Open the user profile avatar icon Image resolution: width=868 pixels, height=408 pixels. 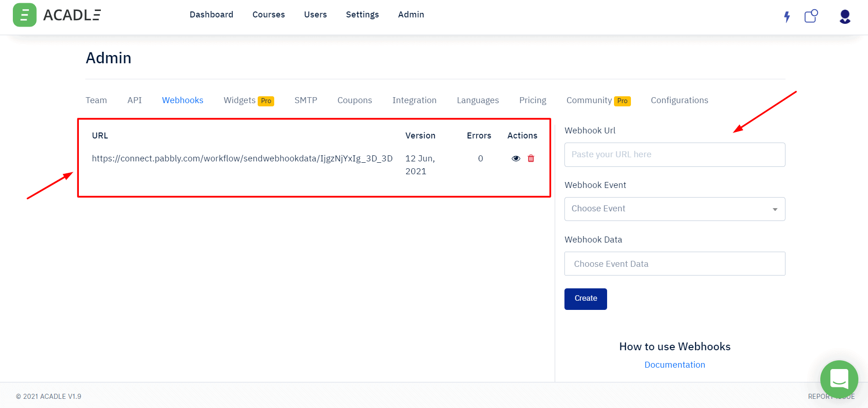[845, 17]
